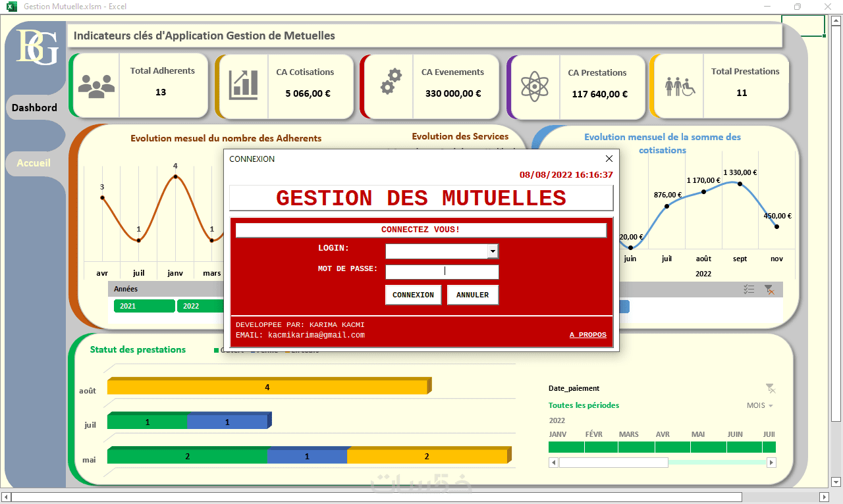Clear the Années slicer filter

769,290
